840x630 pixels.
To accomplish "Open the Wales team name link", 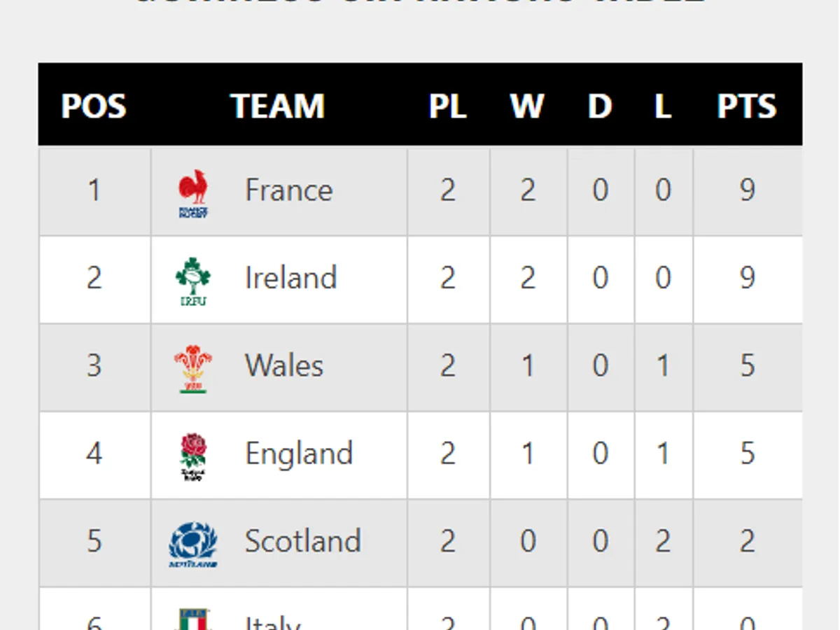I will click(283, 366).
